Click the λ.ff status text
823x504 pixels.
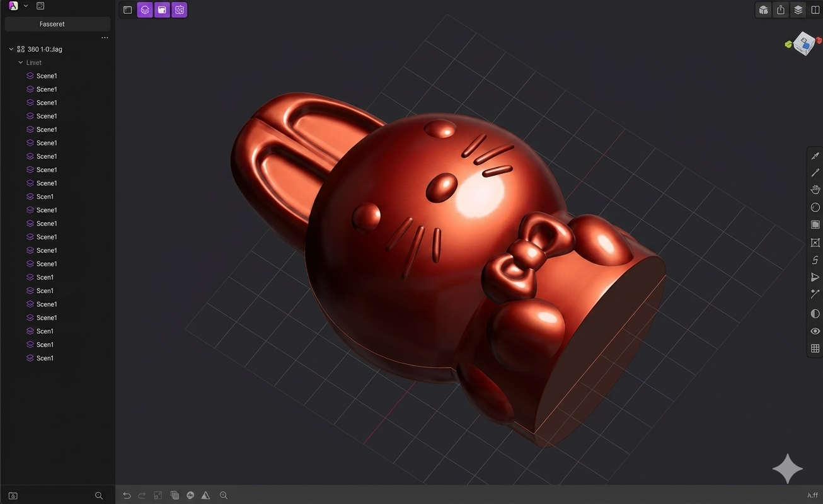click(x=813, y=496)
